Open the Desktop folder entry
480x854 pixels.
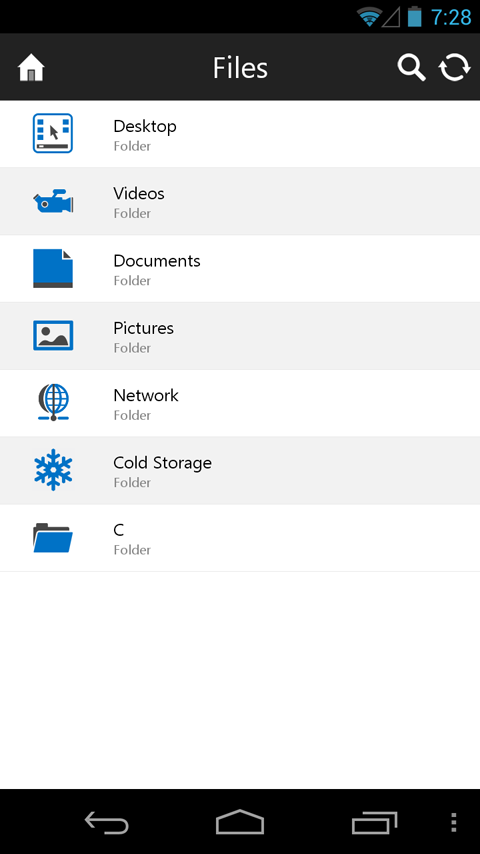240,134
